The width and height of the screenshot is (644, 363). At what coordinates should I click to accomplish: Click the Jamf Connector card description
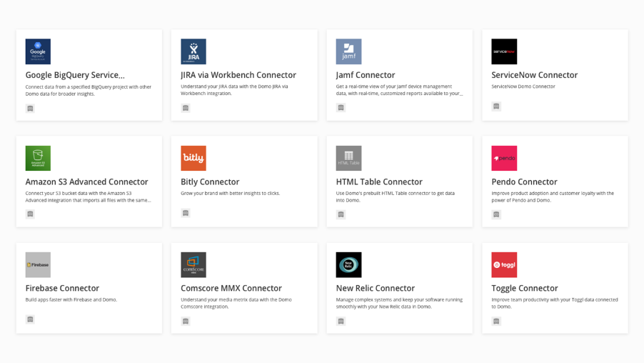click(x=398, y=90)
